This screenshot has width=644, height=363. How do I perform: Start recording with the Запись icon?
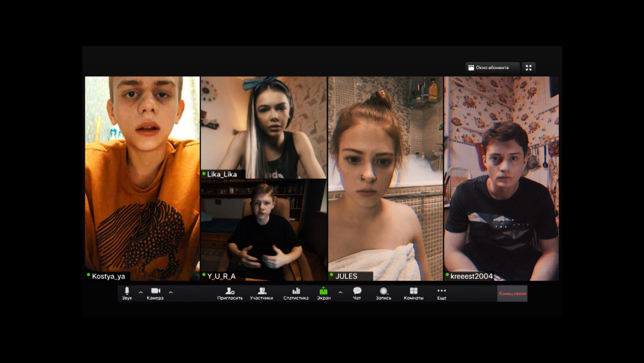click(383, 291)
